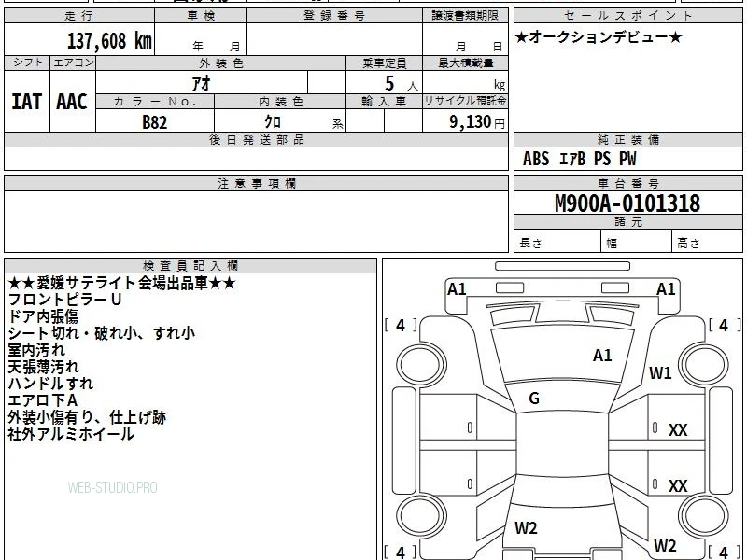Screen dimensions: 747x560
Task: Click the 乗車定員 header cell
Action: pyautogui.click(x=384, y=63)
